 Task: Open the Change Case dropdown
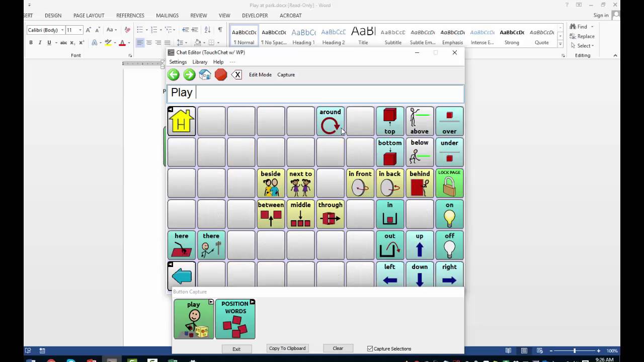pos(112,30)
